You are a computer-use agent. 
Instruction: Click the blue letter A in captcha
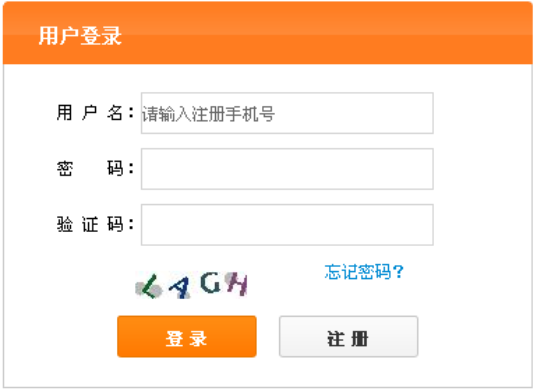point(179,287)
